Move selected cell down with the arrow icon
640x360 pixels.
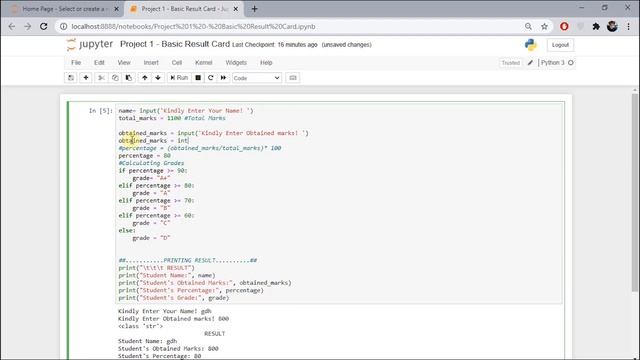point(158,78)
